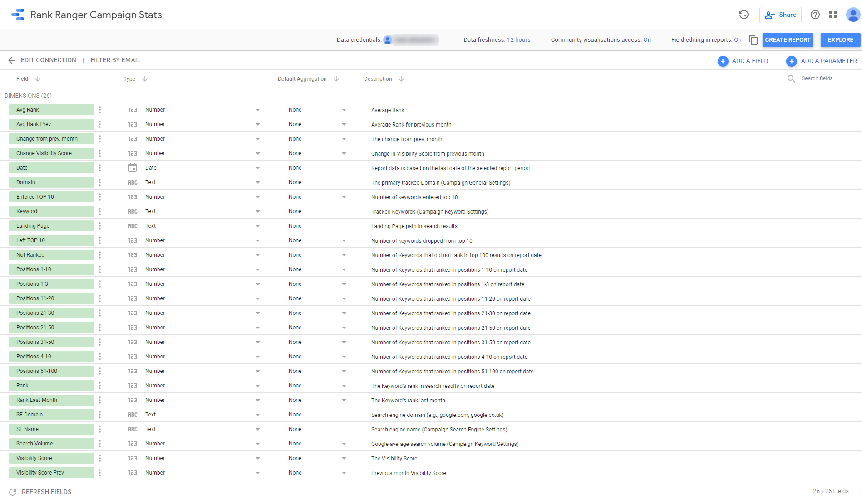Open three-dot menu for Keyword field

click(x=100, y=211)
